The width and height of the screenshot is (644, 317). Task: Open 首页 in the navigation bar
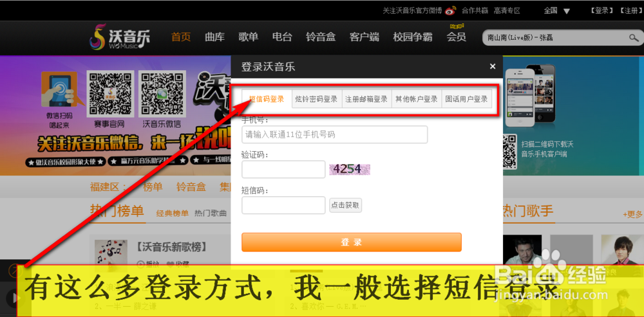[x=181, y=37]
